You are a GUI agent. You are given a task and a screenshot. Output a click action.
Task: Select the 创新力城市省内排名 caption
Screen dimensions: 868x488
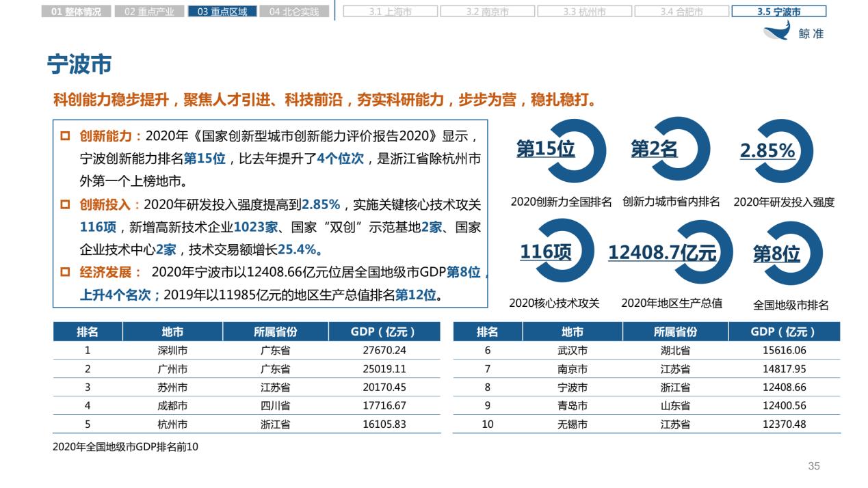[671, 202]
